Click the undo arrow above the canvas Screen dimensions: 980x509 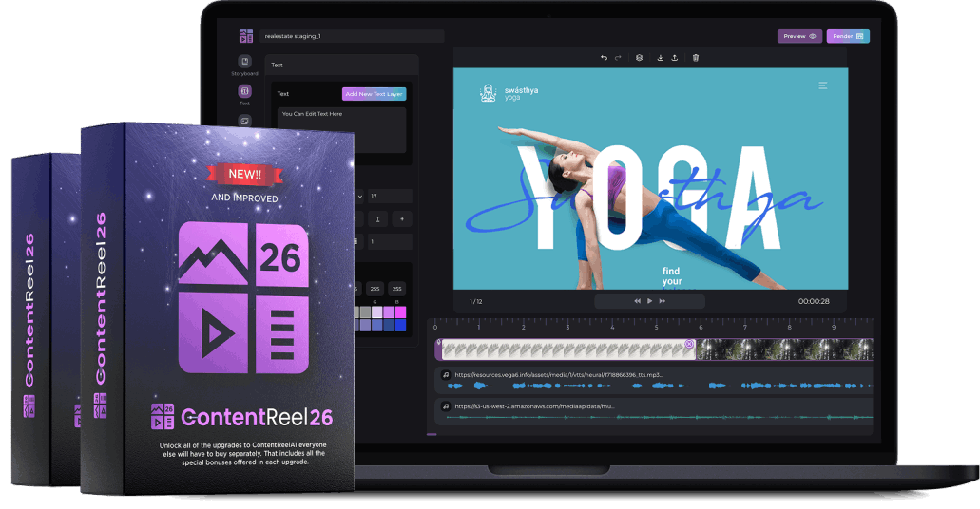pyautogui.click(x=604, y=58)
